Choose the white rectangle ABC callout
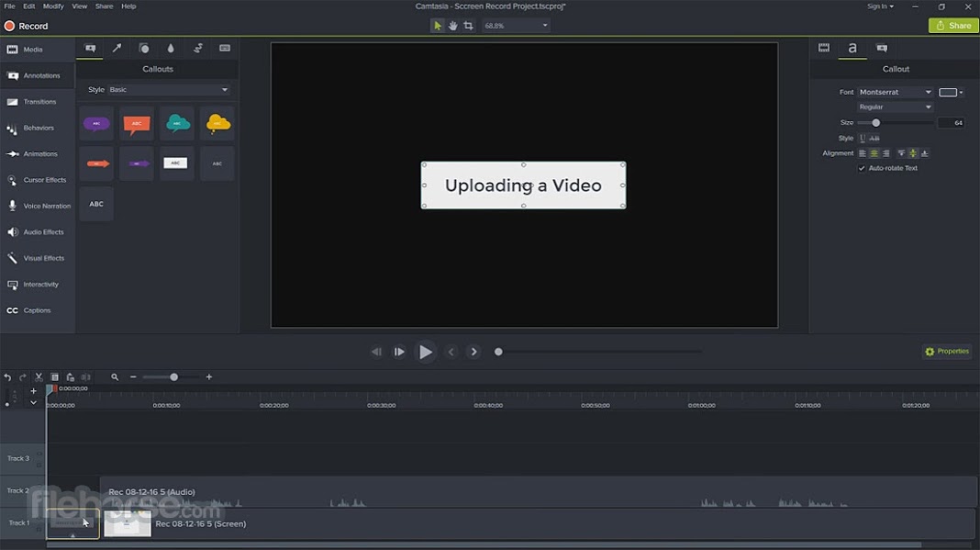 point(177,164)
